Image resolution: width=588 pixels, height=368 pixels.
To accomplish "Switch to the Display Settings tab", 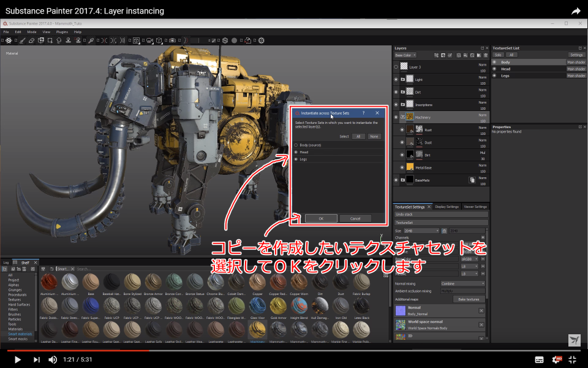I will (447, 207).
